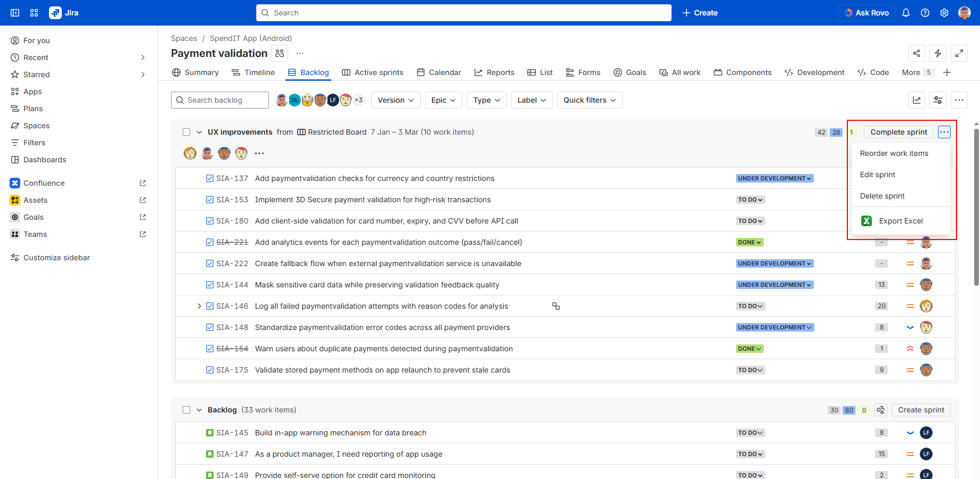This screenshot has width=980, height=479.
Task: Open the Quick filters dropdown
Action: click(589, 100)
